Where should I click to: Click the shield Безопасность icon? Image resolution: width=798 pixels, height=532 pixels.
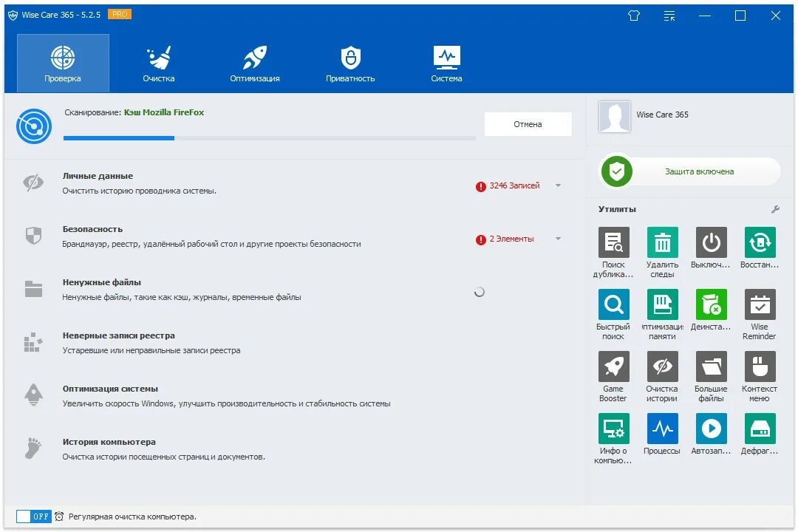[x=33, y=236]
